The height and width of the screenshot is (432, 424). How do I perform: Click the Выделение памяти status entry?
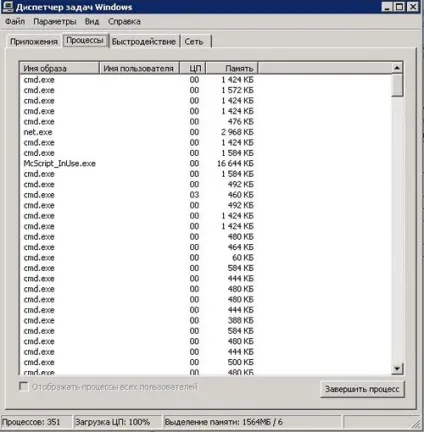coord(252,422)
